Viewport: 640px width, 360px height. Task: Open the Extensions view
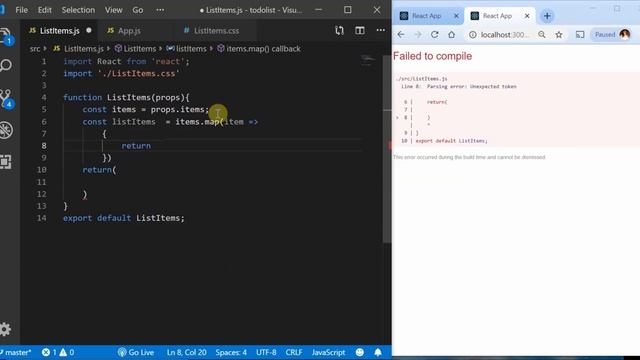pyautogui.click(x=5, y=162)
